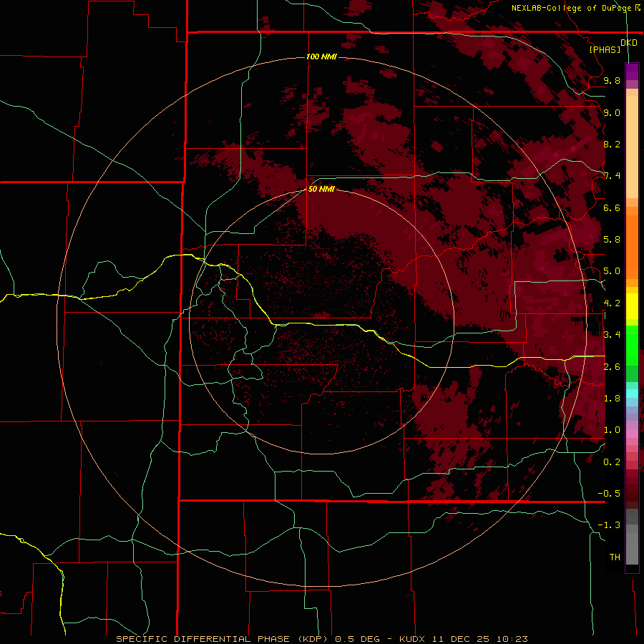Click the 0.5 DEG elevation text
Viewport: 644px width, 644px height.
[357, 639]
